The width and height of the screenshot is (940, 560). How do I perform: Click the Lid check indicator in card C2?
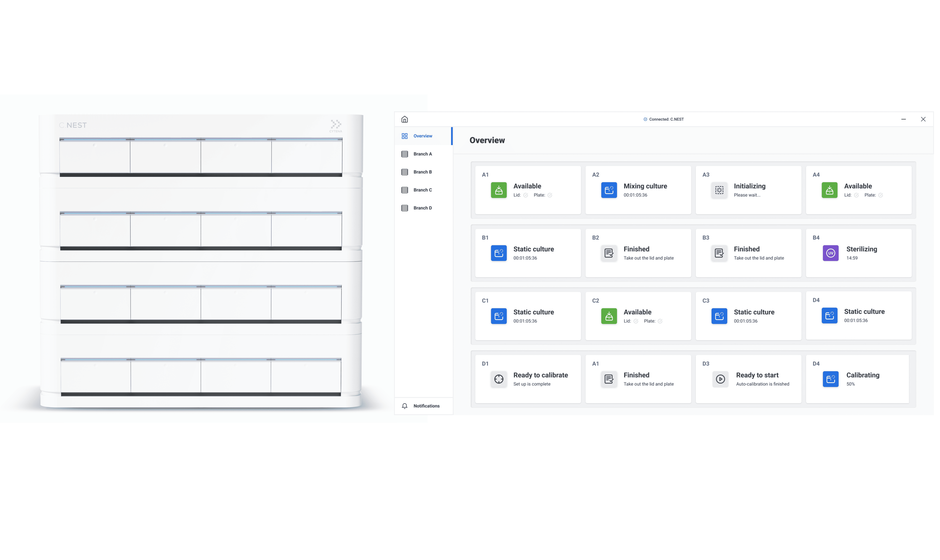pos(636,321)
